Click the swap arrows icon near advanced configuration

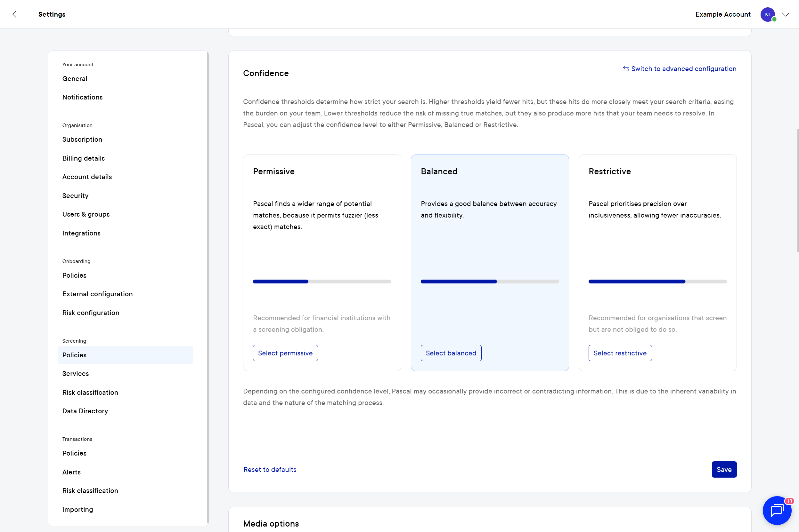(625, 69)
